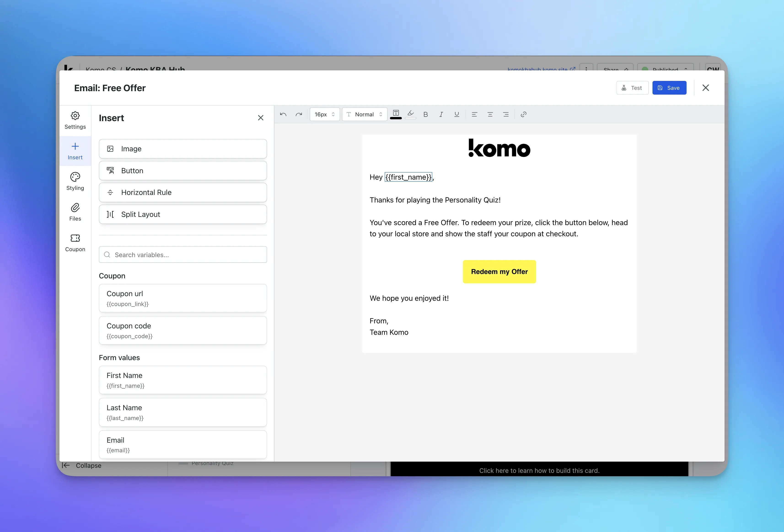Insert the Last Name variable
Screen dimensions: 784x532
(183, 412)
